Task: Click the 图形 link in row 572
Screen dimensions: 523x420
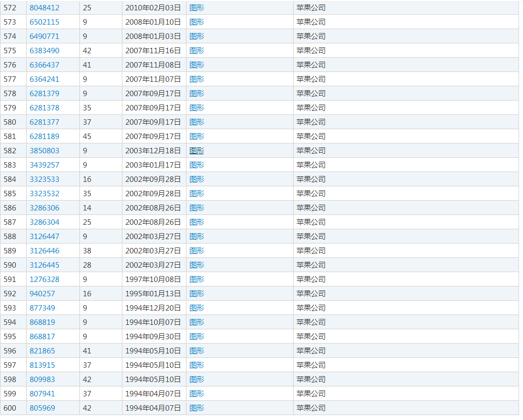Action: pos(197,8)
